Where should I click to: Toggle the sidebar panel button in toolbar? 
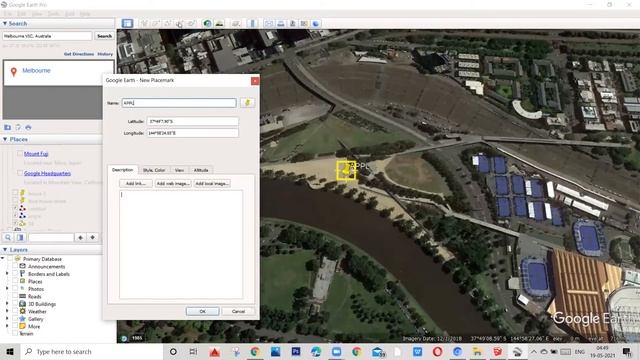pyautogui.click(x=127, y=23)
